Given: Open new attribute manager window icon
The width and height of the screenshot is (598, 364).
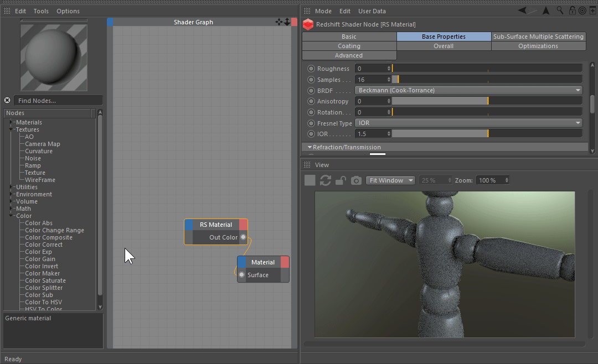Looking at the screenshot, I should 592,11.
